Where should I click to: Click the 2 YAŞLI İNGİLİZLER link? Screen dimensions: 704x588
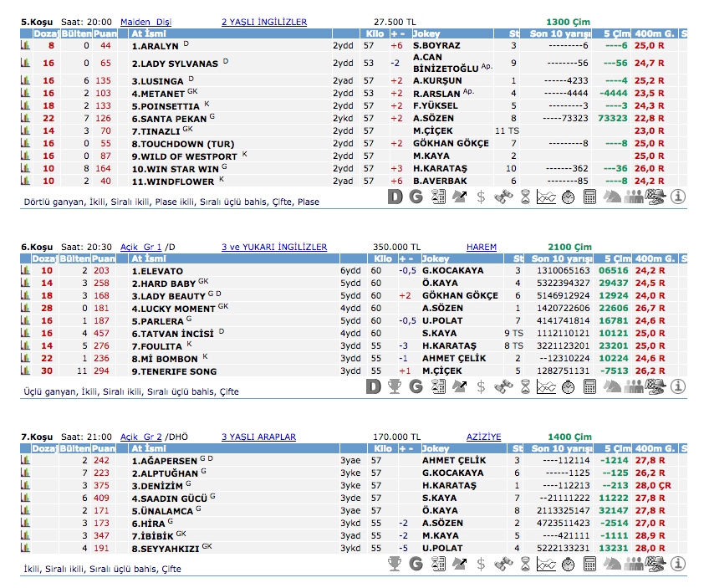coord(264,22)
